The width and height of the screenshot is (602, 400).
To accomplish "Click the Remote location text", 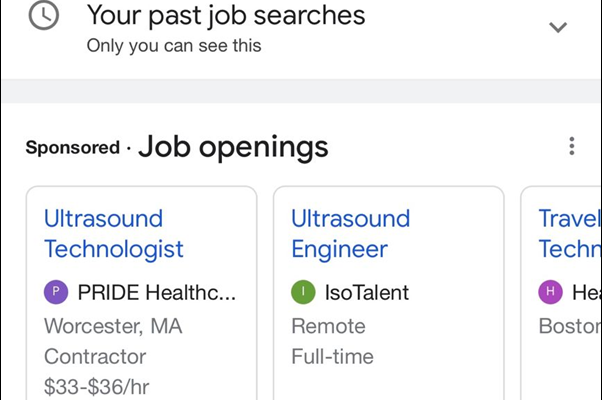I will point(328,326).
